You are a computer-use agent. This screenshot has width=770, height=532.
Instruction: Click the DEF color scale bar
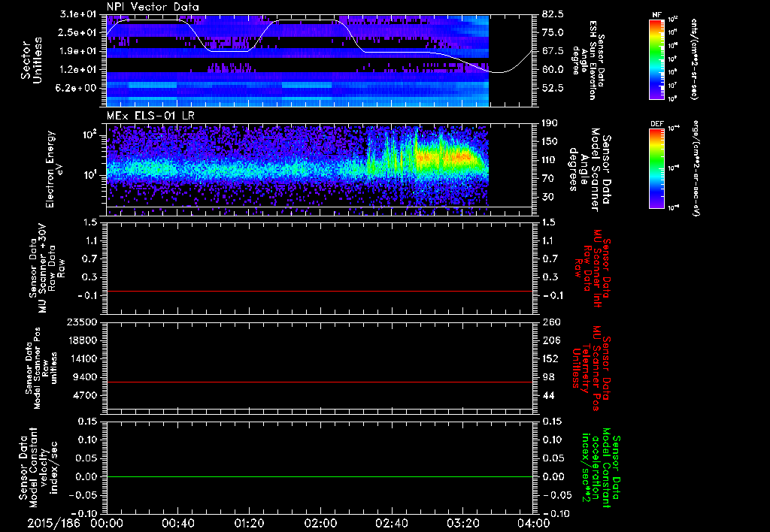coord(657,168)
